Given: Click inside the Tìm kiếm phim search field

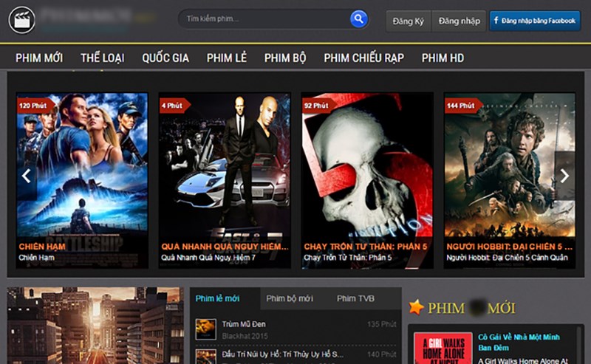Looking at the screenshot, I should pos(262,18).
